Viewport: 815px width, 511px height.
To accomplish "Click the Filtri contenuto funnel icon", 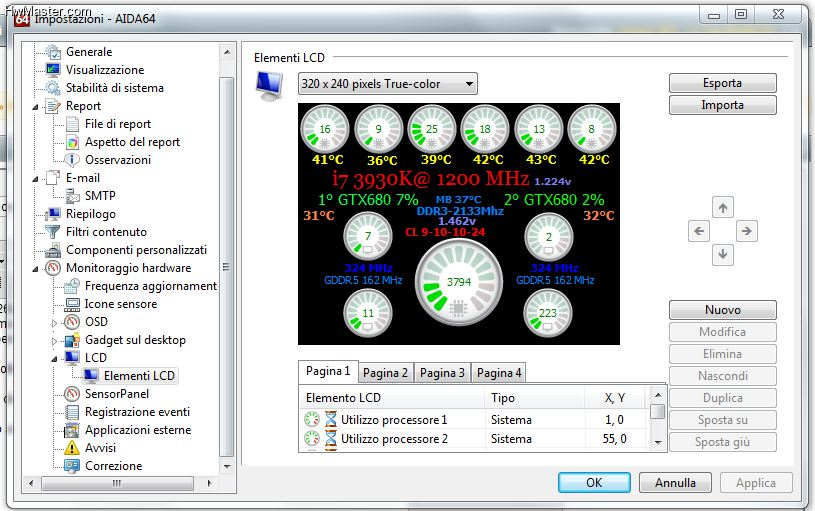I will click(52, 231).
